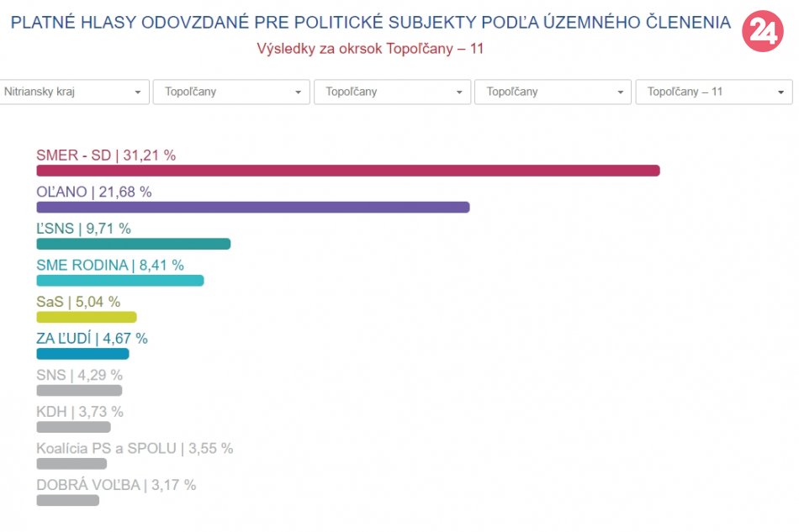
Task: Open the Nitriansky kraj dropdown
Action: click(74, 92)
